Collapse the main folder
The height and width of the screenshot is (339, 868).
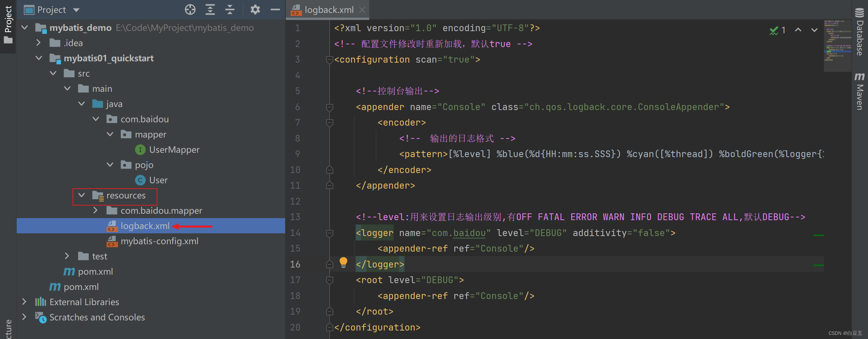(67, 88)
